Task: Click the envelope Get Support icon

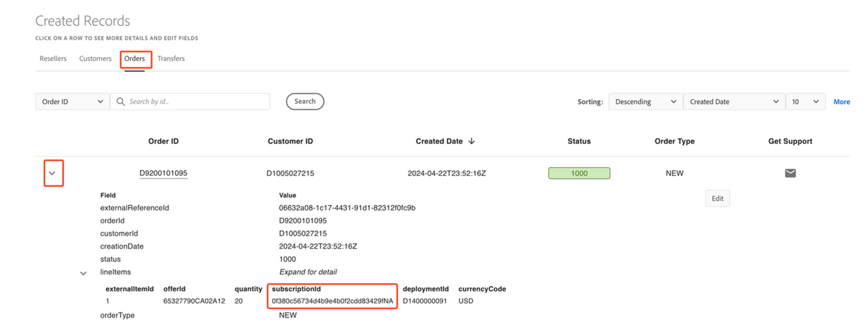Action: coord(790,173)
